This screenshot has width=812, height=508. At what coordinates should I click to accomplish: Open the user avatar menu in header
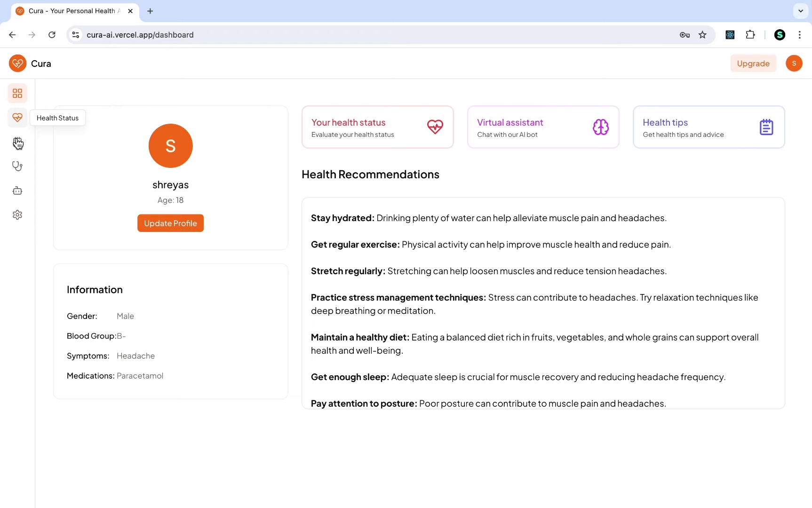coord(794,63)
